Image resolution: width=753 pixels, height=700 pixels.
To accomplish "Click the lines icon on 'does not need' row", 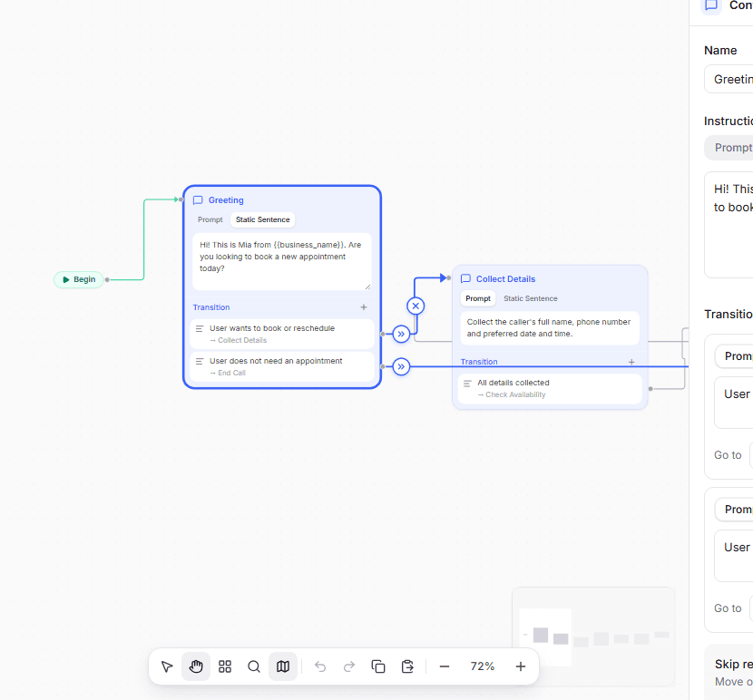I will (200, 362).
